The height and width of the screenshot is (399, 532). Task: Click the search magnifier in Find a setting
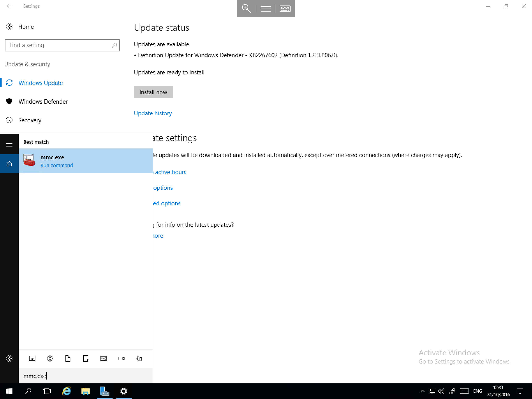pyautogui.click(x=115, y=45)
